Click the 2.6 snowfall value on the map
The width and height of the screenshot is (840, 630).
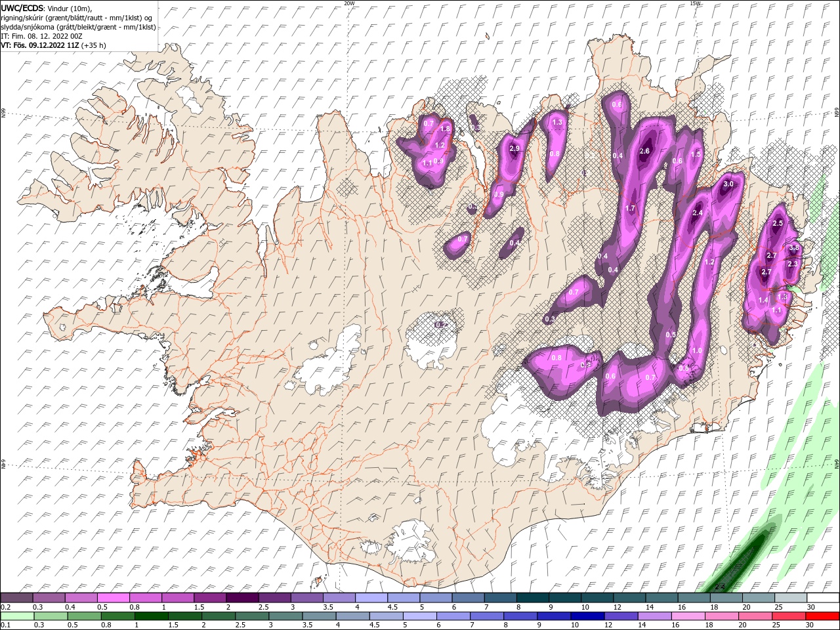click(644, 152)
